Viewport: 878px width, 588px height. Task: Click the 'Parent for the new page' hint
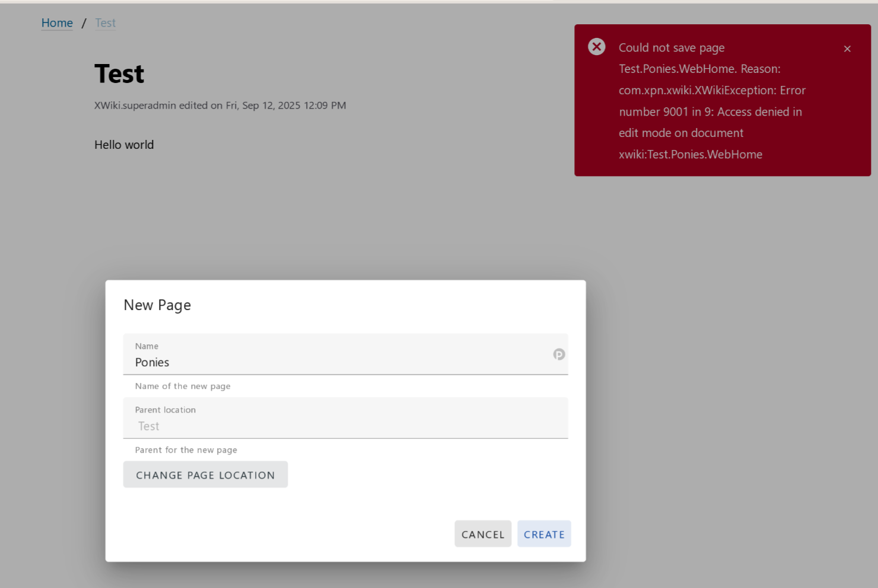[186, 450]
